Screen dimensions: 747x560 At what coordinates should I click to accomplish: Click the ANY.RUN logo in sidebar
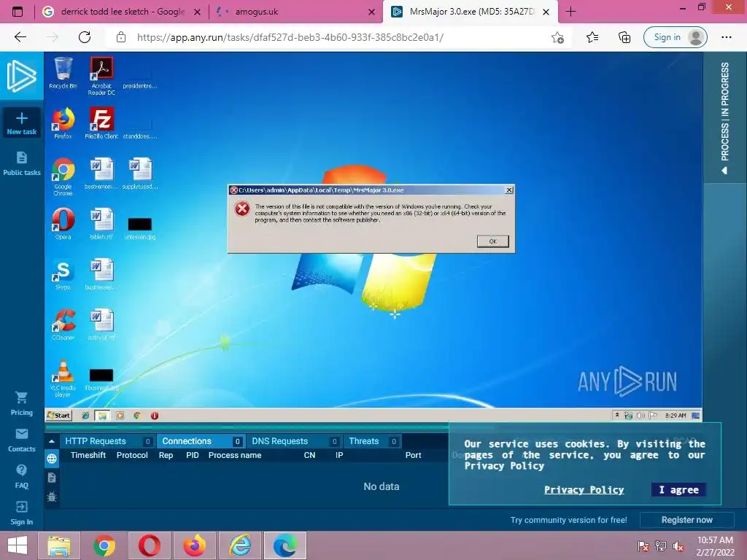click(21, 76)
